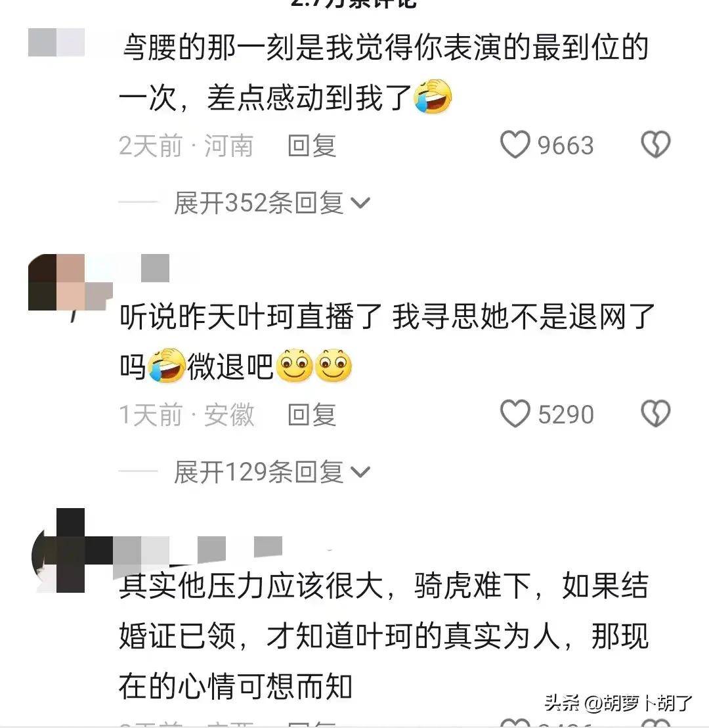Click the chevron beside 展开129条回复
This screenshot has height=728, width=709.
pos(361,472)
